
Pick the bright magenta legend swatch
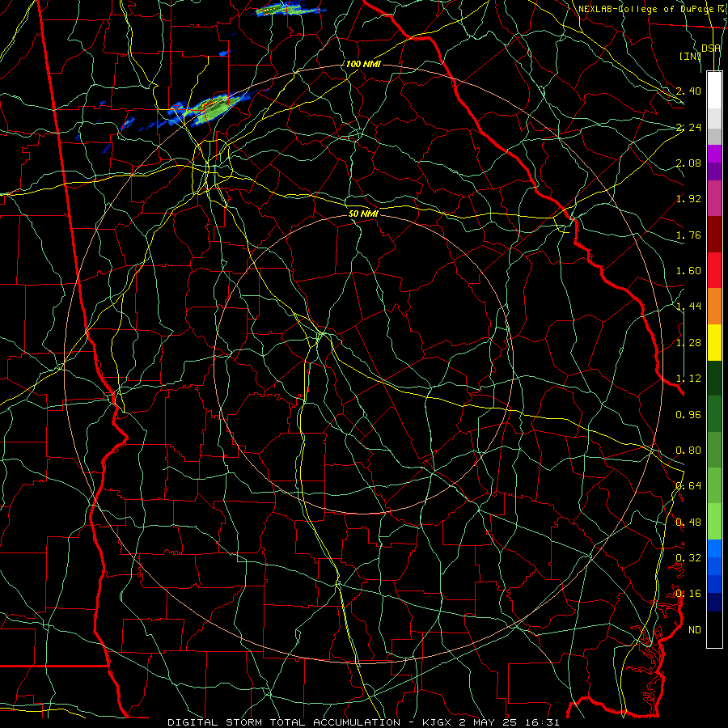(714, 154)
